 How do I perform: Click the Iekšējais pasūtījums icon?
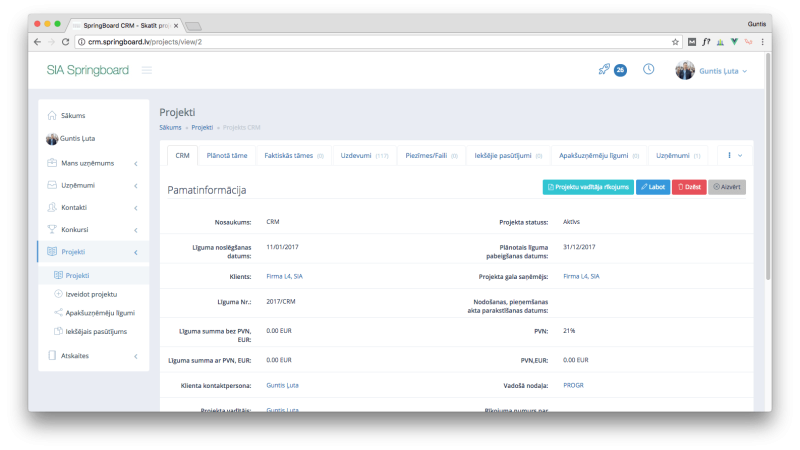pyautogui.click(x=58, y=331)
